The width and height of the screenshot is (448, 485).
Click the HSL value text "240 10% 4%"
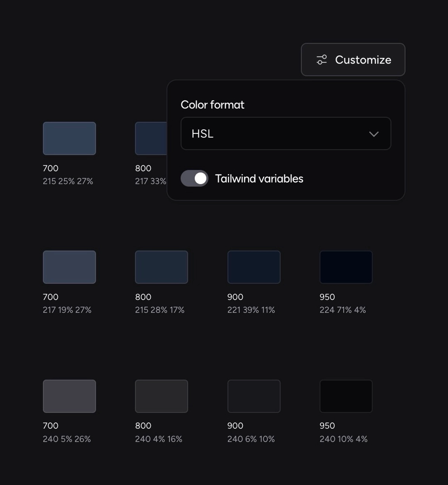pos(343,439)
